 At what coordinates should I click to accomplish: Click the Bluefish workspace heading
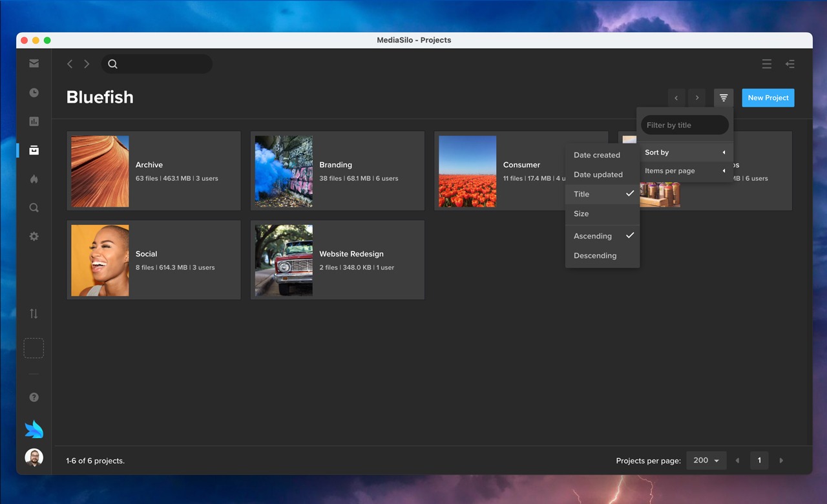coord(100,97)
